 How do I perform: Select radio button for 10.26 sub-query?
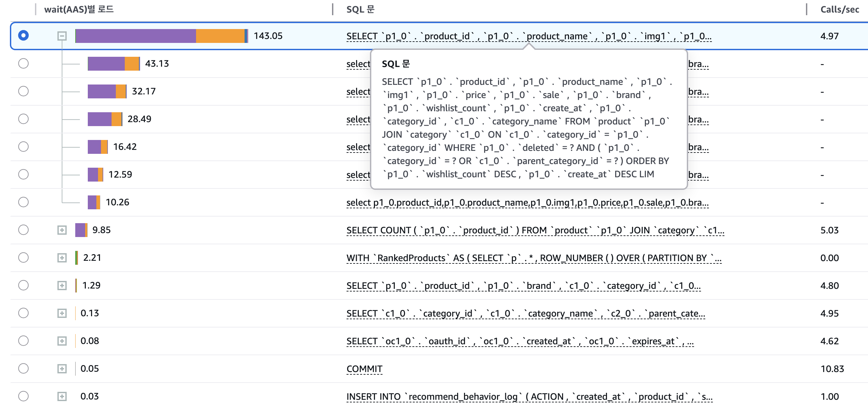point(23,202)
